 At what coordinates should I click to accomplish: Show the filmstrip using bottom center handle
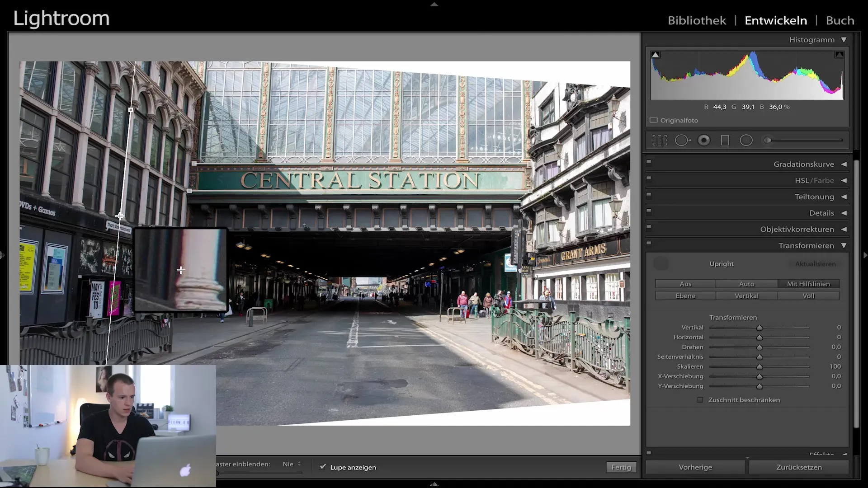434,484
